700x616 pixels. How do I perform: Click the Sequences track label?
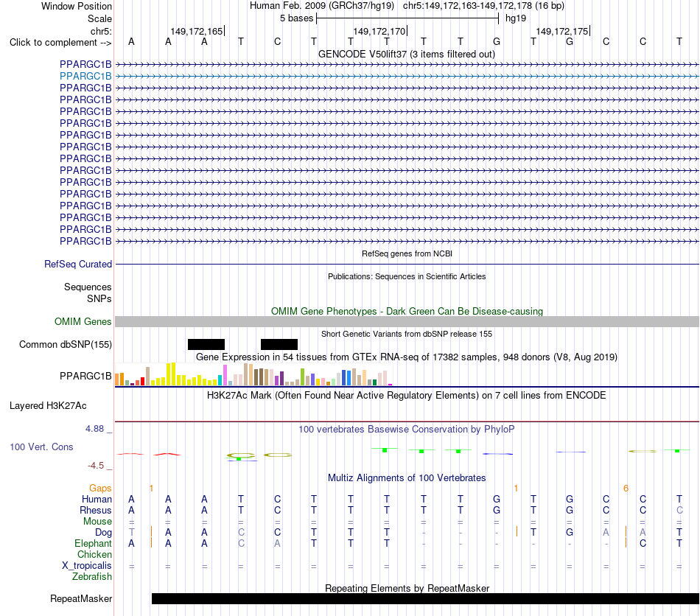point(88,287)
